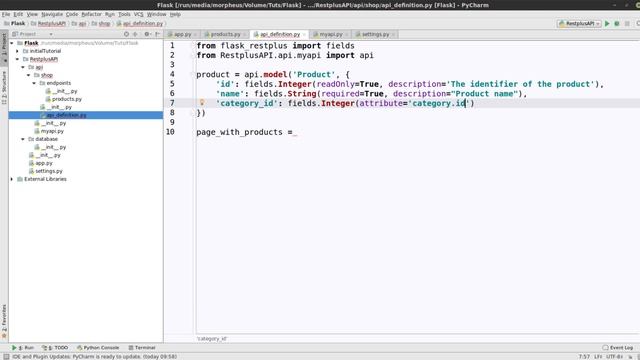
Task: Select products.py in the project tree
Action: pyautogui.click(x=67, y=99)
